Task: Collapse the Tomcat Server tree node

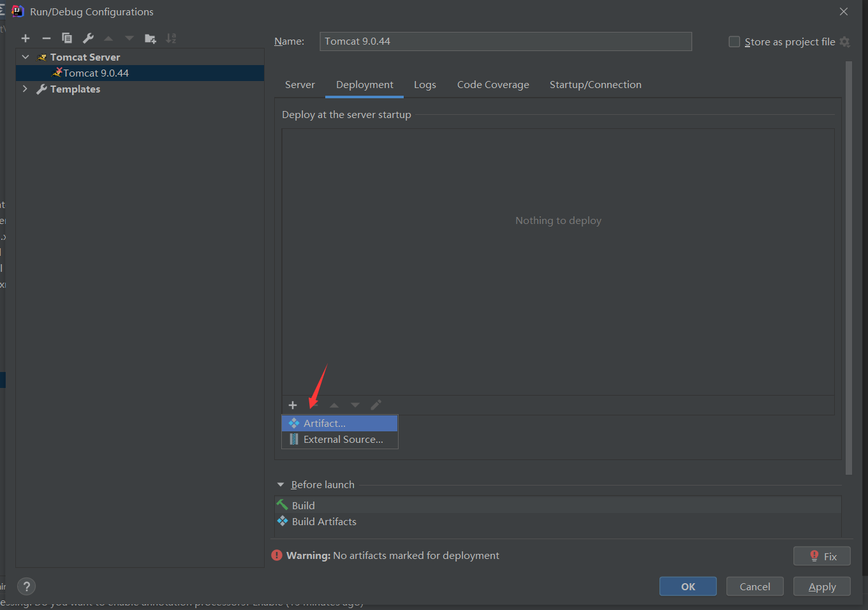Action: click(26, 57)
